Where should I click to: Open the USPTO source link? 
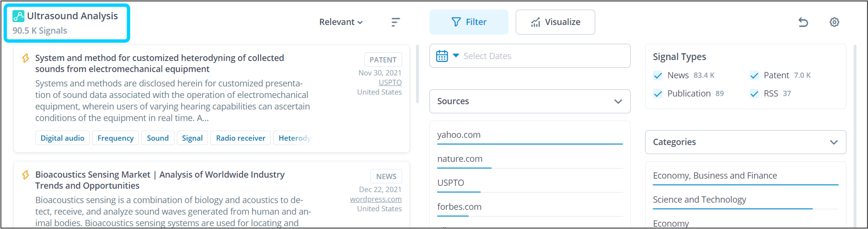tap(390, 83)
